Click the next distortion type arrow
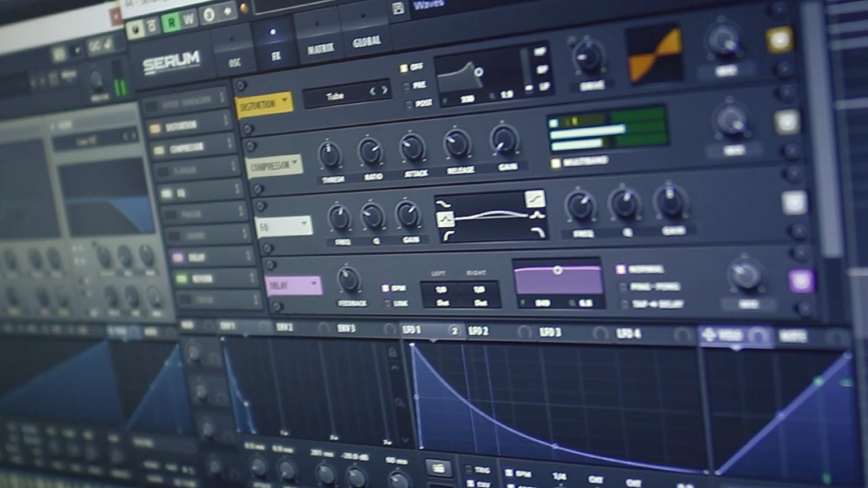The image size is (868, 488). 385,90
